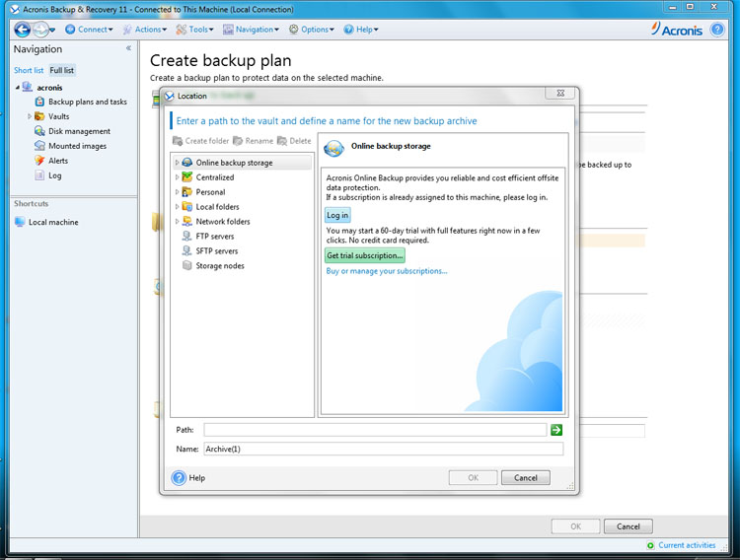Click the green go arrow next to Path
The height and width of the screenshot is (560, 740).
(556, 430)
